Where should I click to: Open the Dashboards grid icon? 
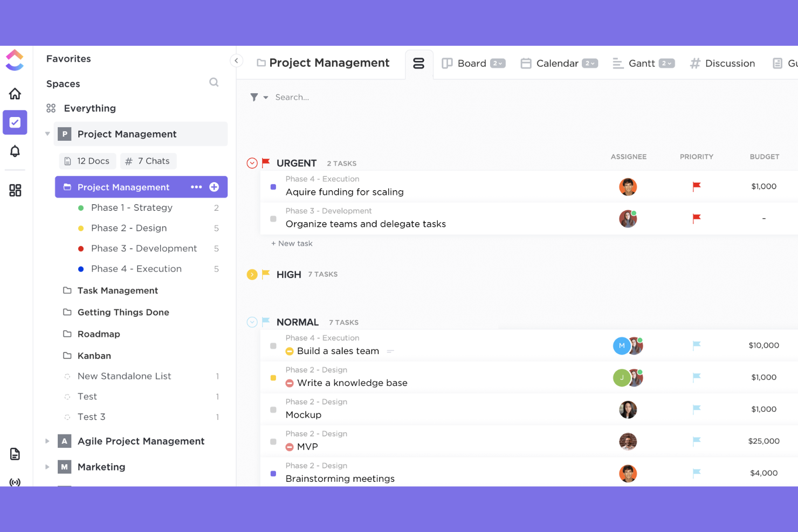[x=15, y=190]
